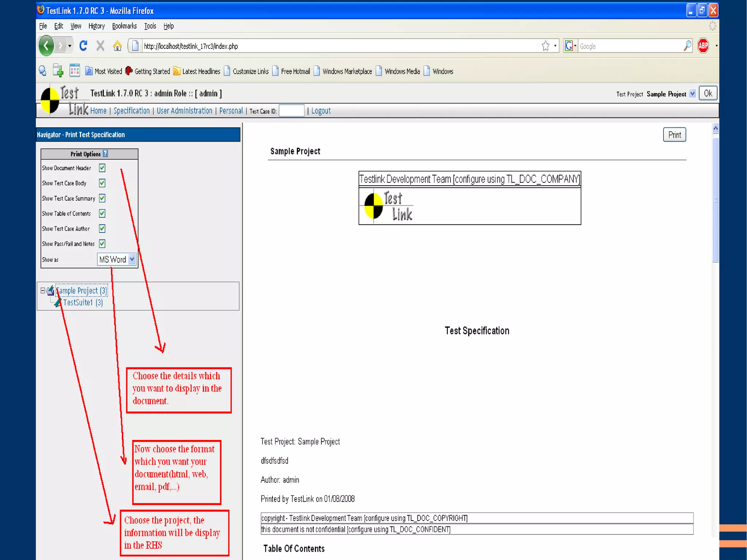
Task: Open the Getting Started bookmark
Action: pyautogui.click(x=147, y=71)
